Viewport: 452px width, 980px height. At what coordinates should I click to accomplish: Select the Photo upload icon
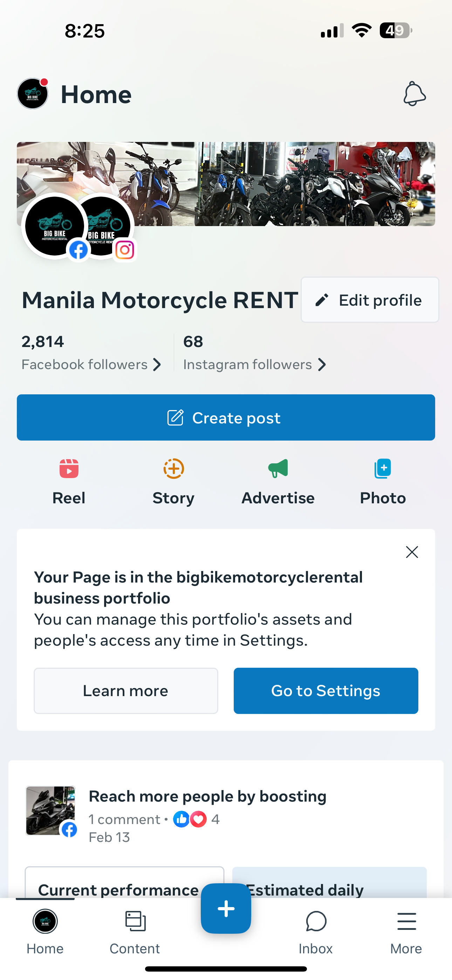[x=383, y=468]
